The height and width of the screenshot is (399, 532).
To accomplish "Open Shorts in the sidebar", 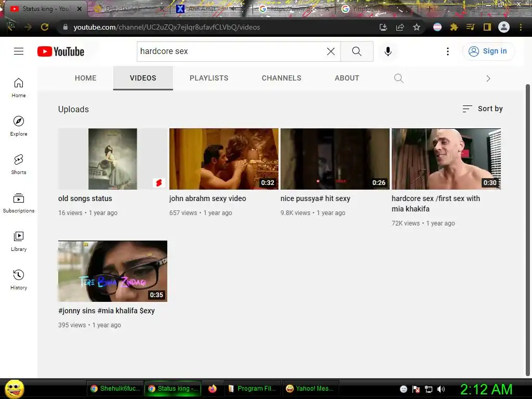I will tap(19, 165).
